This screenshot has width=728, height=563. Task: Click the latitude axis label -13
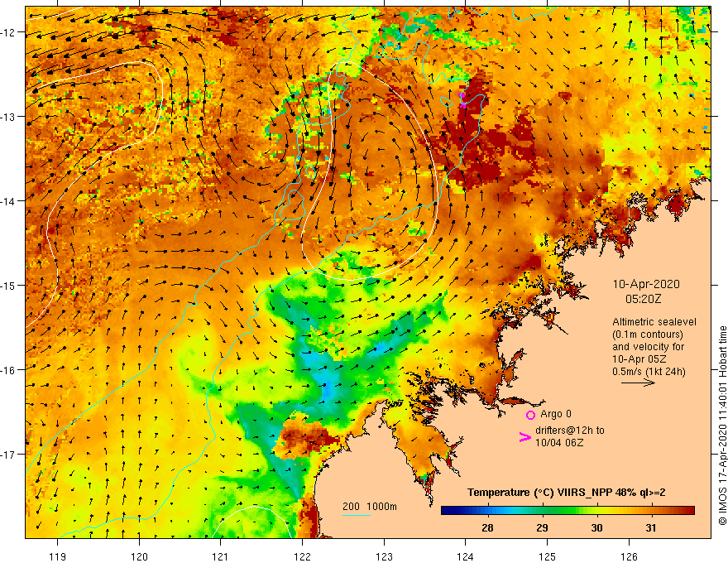point(8,117)
